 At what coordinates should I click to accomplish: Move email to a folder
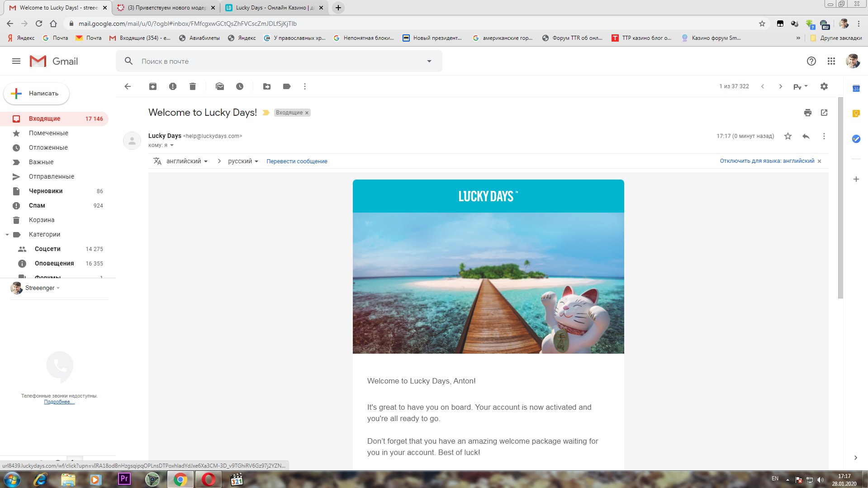point(267,86)
